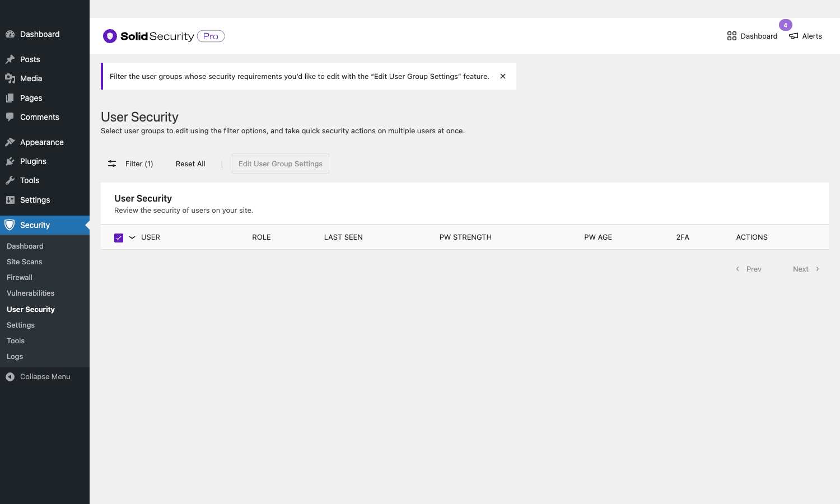Click the Security shield icon in sidebar

[x=10, y=225]
